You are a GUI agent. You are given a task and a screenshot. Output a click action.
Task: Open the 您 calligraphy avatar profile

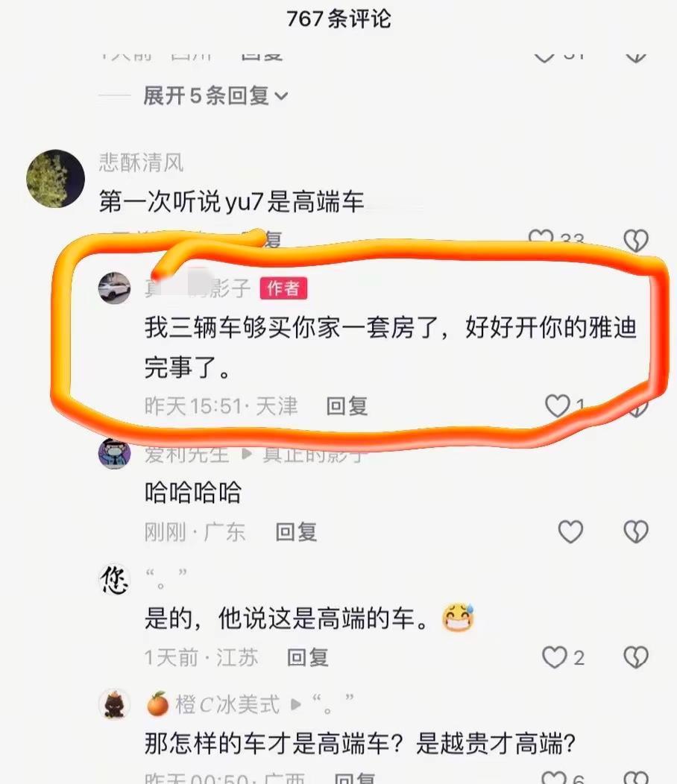(115, 580)
